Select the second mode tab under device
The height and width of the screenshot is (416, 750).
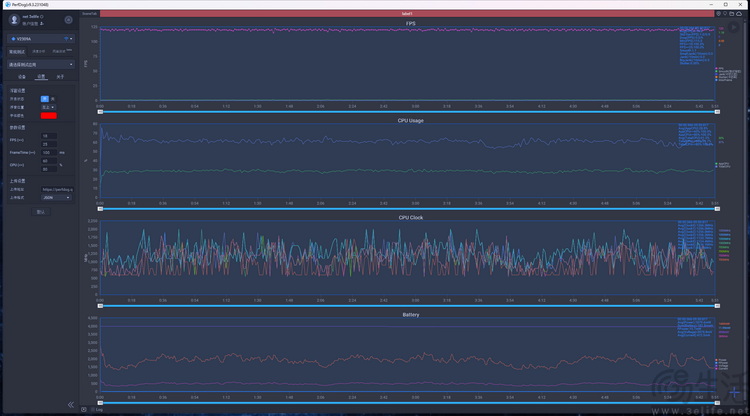pos(39,52)
